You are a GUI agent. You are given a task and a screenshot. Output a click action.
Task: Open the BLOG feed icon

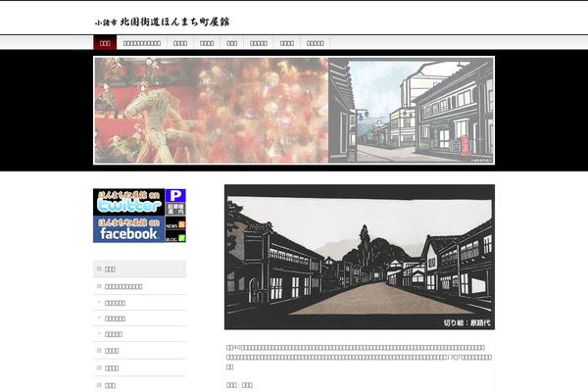tap(175, 237)
